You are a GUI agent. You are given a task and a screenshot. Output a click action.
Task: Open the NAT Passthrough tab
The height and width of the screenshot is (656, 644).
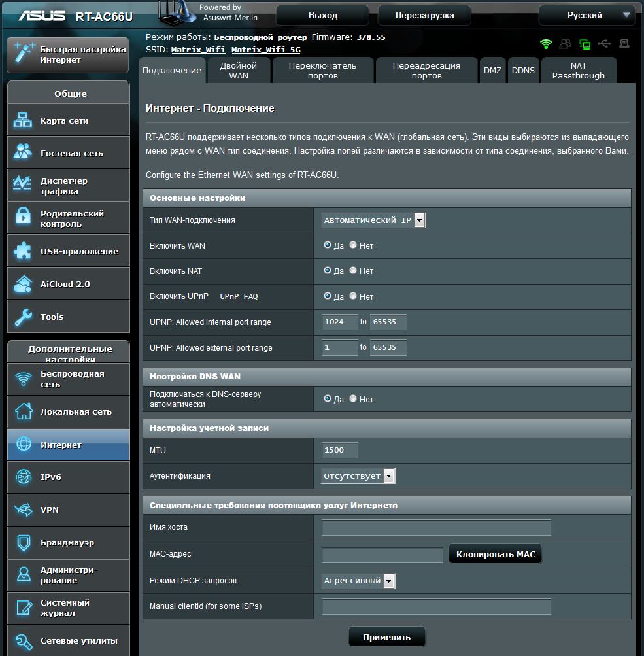(579, 70)
